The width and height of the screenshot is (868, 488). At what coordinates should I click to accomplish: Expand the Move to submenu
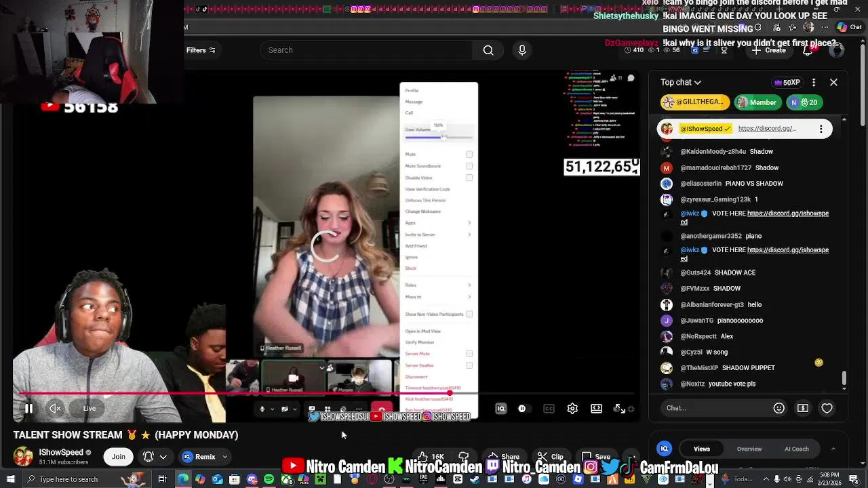(x=438, y=297)
